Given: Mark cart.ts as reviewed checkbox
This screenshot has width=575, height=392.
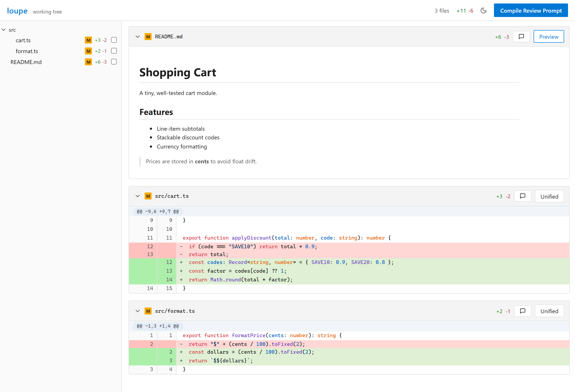Looking at the screenshot, I should point(114,40).
